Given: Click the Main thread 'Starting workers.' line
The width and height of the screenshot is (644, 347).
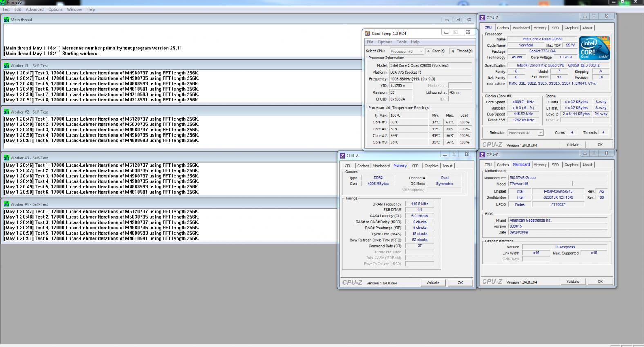Looking at the screenshot, I should (x=51, y=54).
